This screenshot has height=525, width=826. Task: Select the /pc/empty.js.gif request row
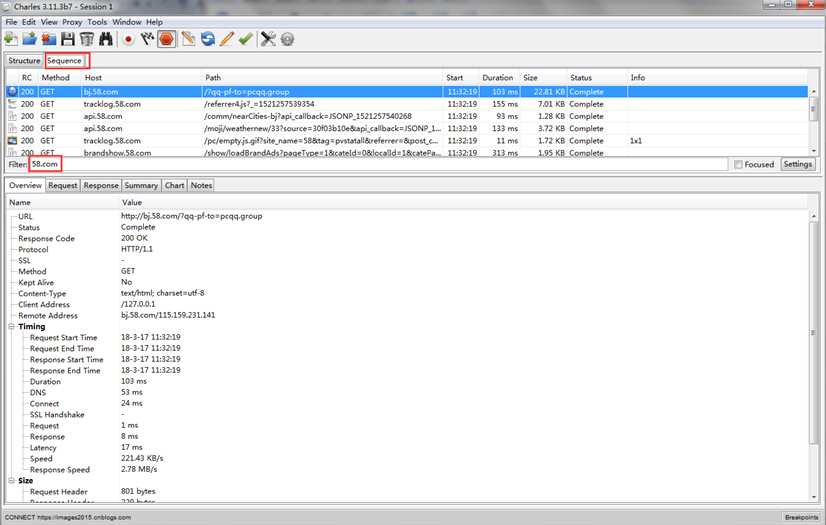point(407,141)
